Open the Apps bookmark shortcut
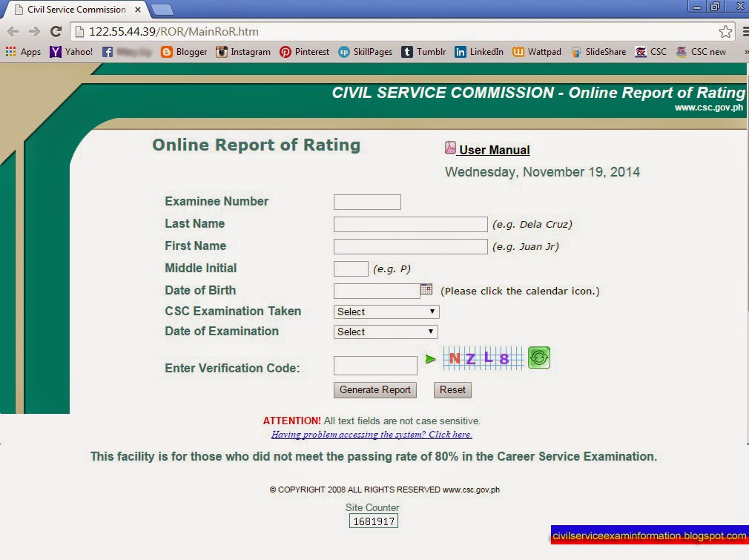 pyautogui.click(x=24, y=52)
